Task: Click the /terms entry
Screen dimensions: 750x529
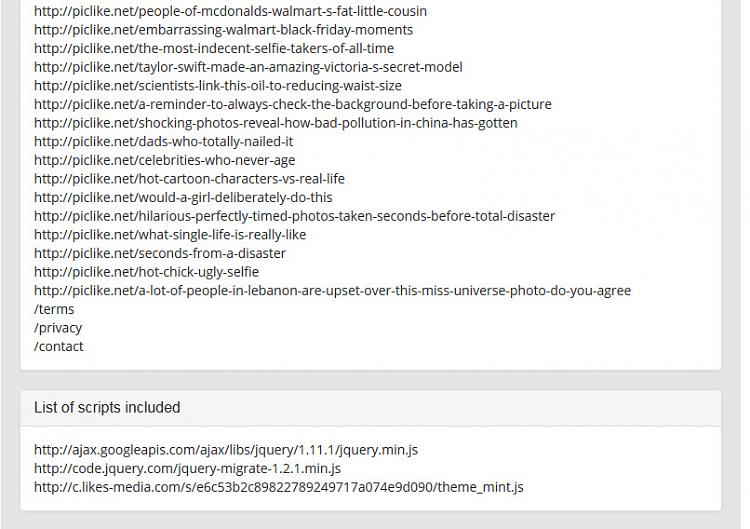Action: pyautogui.click(x=54, y=309)
